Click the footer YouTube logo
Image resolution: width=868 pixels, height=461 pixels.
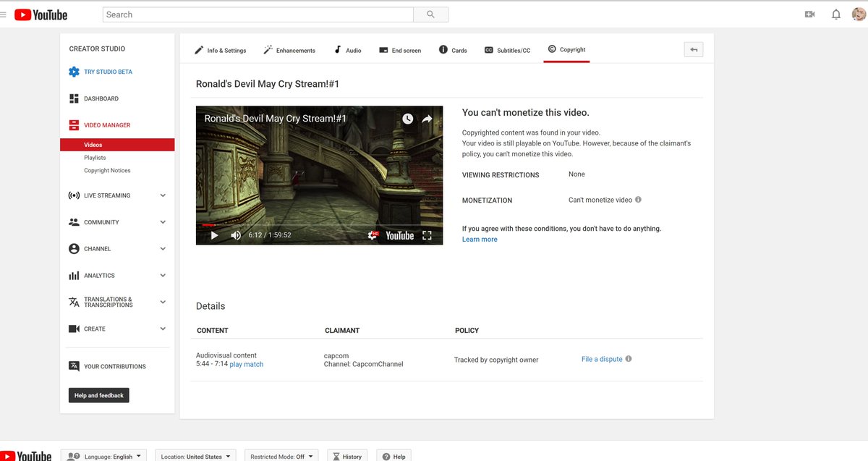click(26, 456)
